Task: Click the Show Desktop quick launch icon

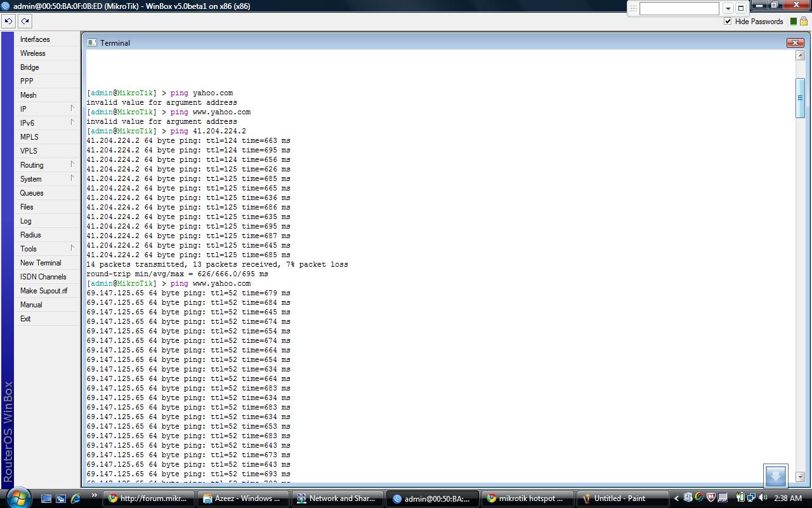Action: 46,498
